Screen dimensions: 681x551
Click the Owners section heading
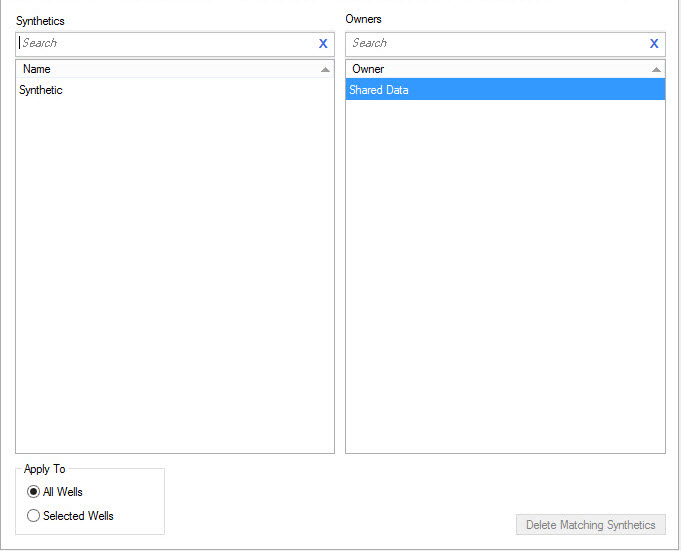coord(363,19)
